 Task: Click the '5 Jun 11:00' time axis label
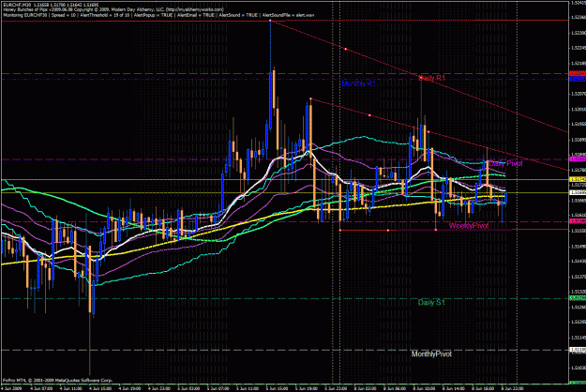point(248,388)
